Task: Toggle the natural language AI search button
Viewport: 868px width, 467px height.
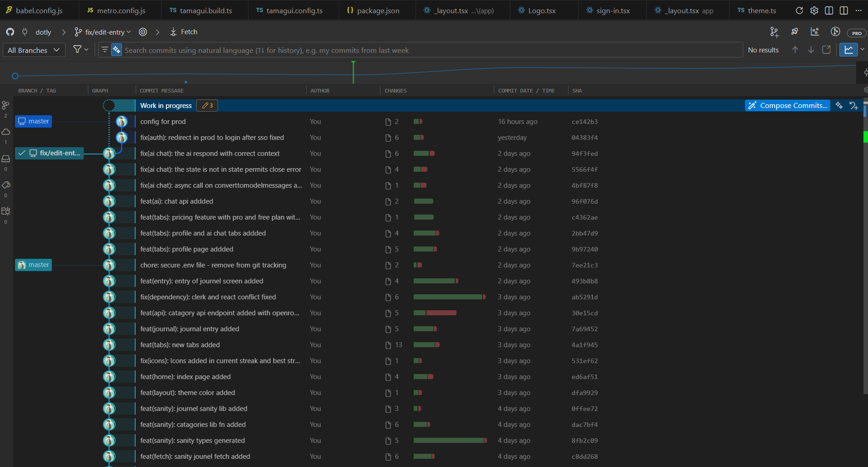Action: [x=117, y=50]
